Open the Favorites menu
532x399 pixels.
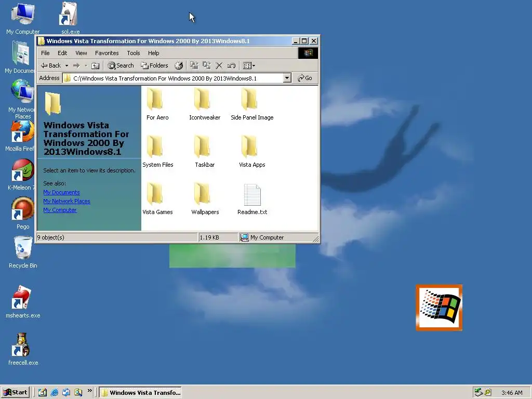107,53
